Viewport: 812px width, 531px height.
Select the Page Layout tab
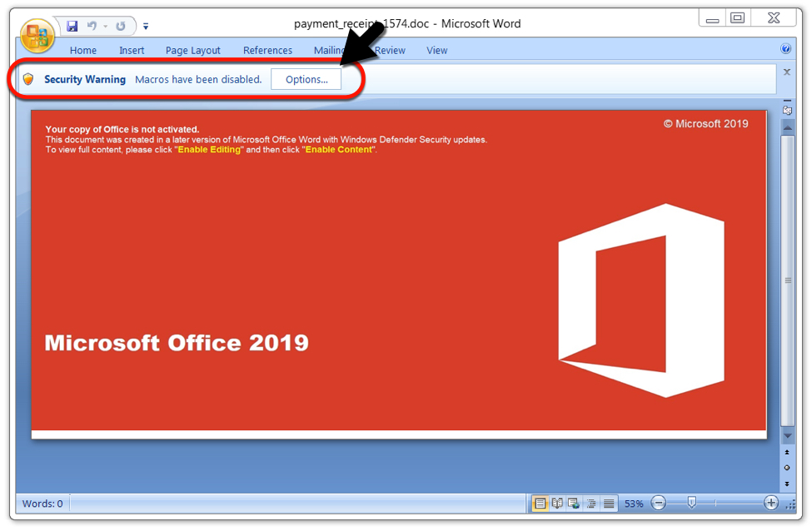(x=192, y=50)
